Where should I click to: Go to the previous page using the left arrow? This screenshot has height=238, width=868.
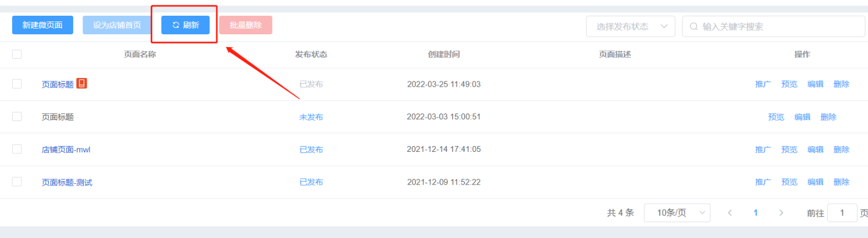click(x=730, y=213)
